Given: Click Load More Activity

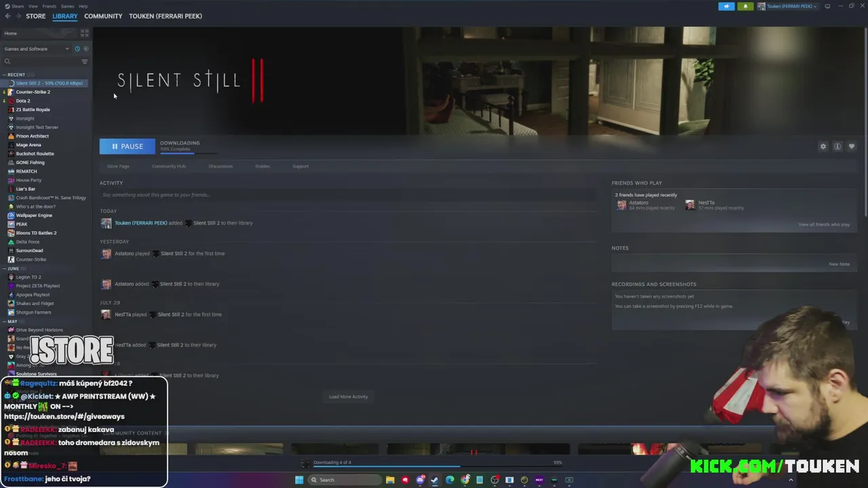Looking at the screenshot, I should (x=349, y=396).
